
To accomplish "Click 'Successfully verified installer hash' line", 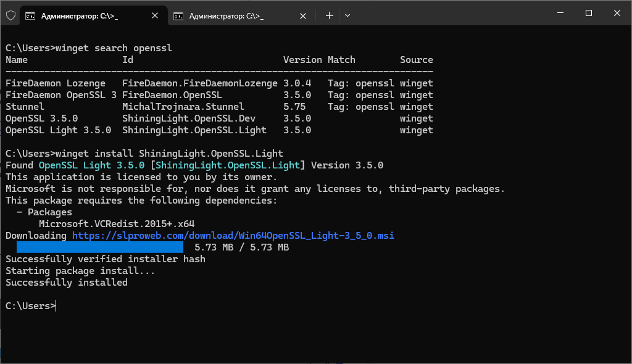I will pos(106,259).
